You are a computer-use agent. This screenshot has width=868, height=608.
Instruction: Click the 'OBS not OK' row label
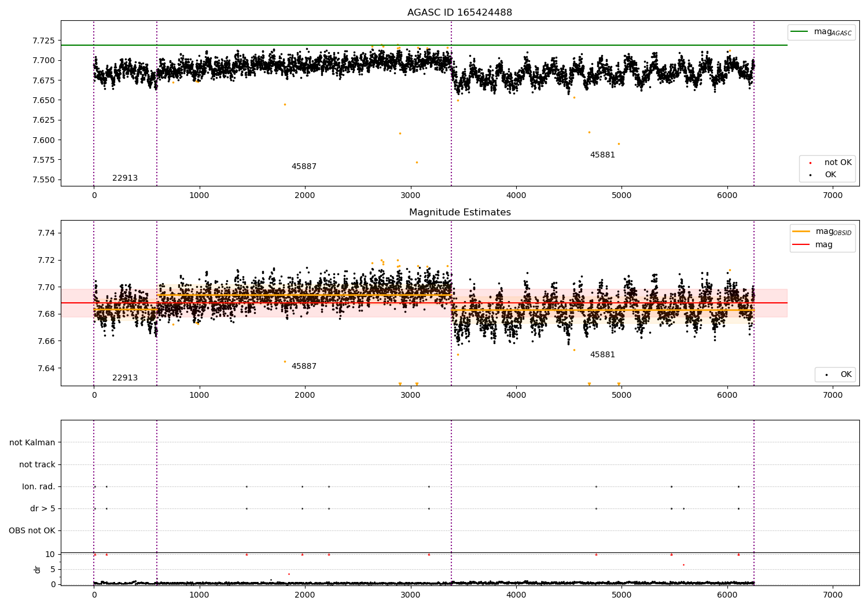[32, 530]
